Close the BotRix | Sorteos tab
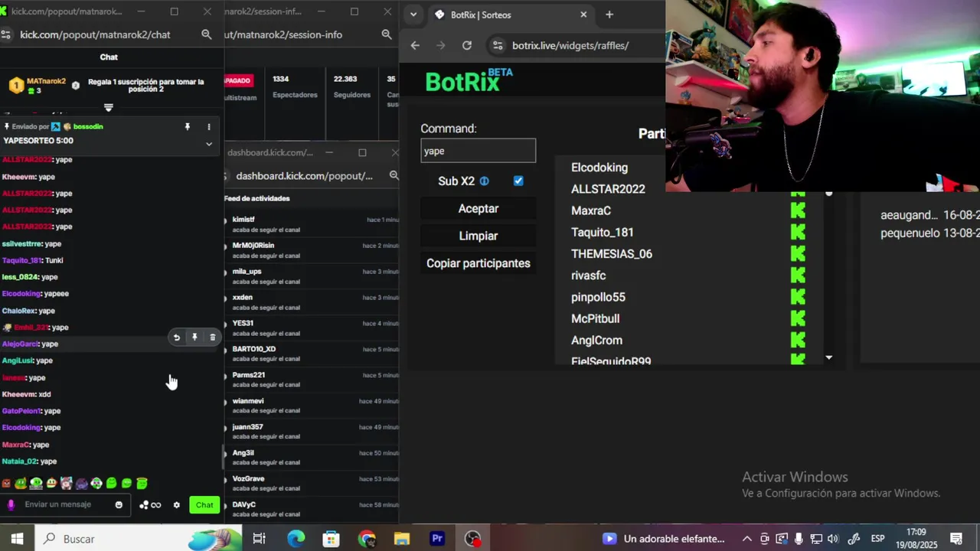The height and width of the screenshot is (551, 980). pyautogui.click(x=583, y=15)
